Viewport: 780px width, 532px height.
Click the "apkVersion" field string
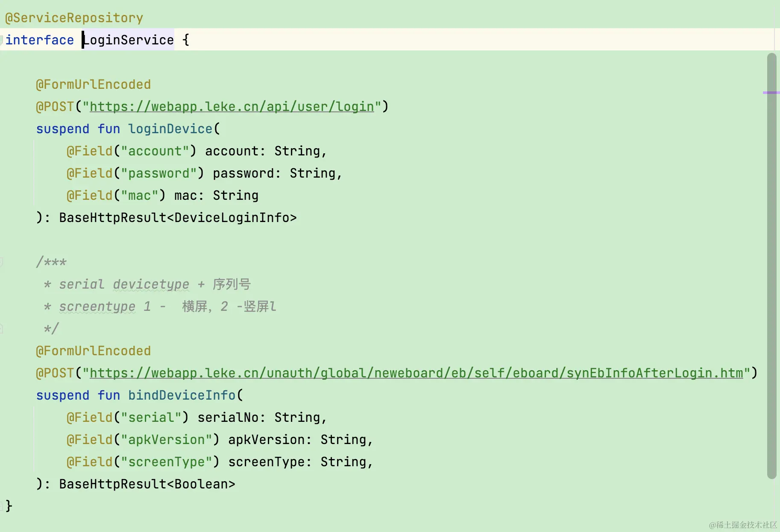166,440
